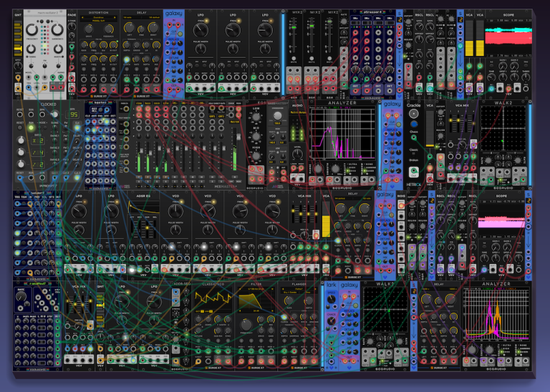Click the spectrum display of middle-row Analyzer

[343, 134]
